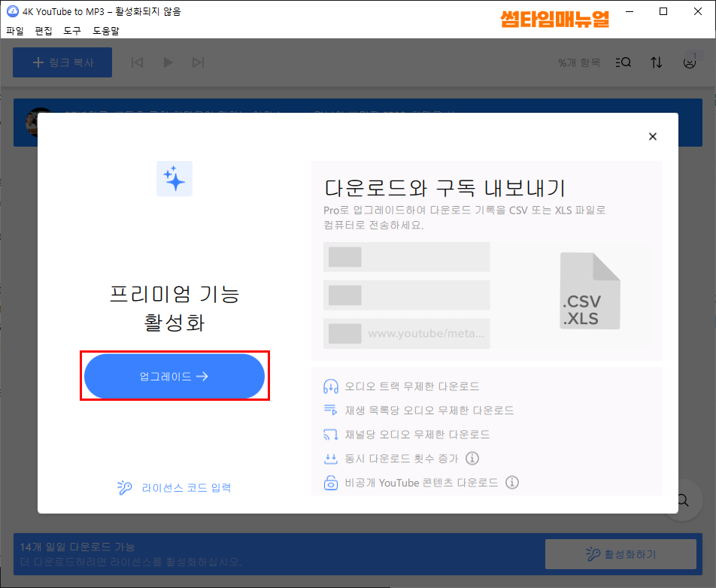Click the lock icon for 비공개 YouTube
Image resolution: width=716 pixels, height=588 pixels.
pos(331,483)
